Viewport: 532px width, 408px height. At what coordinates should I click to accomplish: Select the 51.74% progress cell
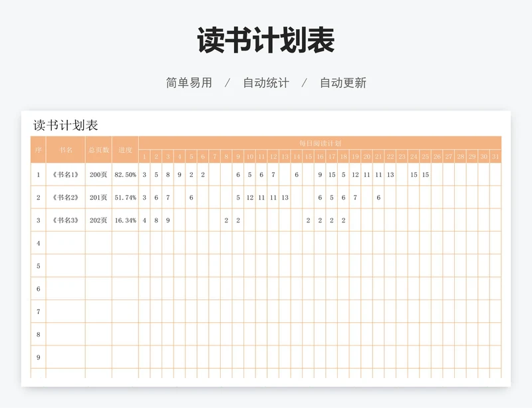(125, 198)
